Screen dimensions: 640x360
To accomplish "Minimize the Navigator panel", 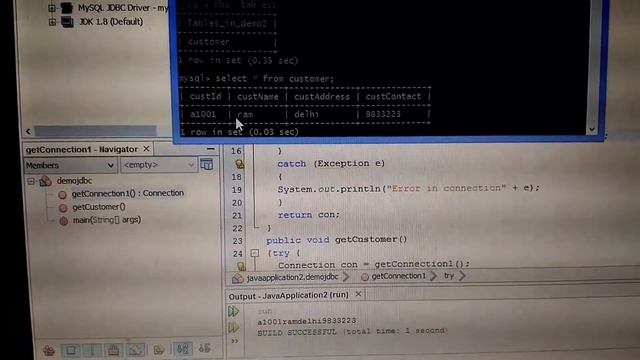I will tap(211, 149).
